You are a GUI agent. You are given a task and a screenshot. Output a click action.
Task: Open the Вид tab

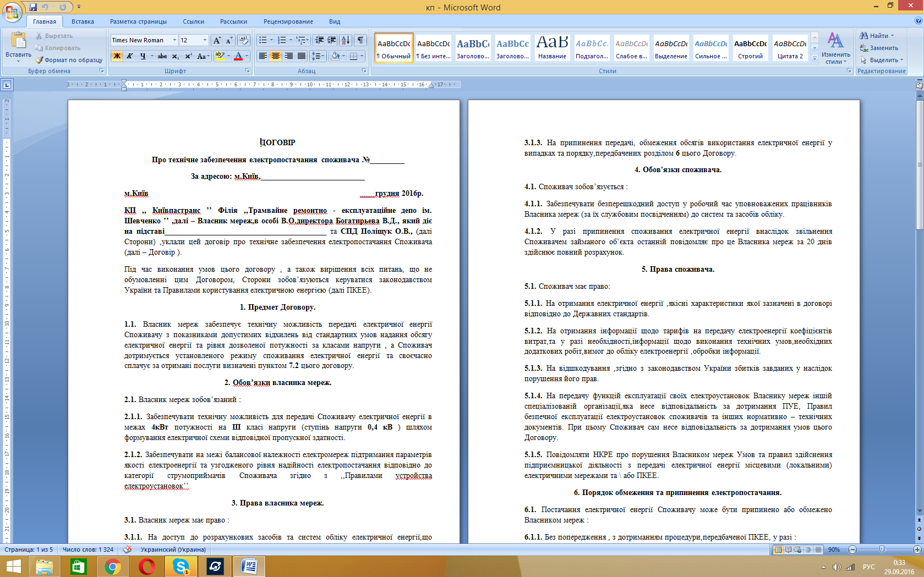pyautogui.click(x=335, y=21)
